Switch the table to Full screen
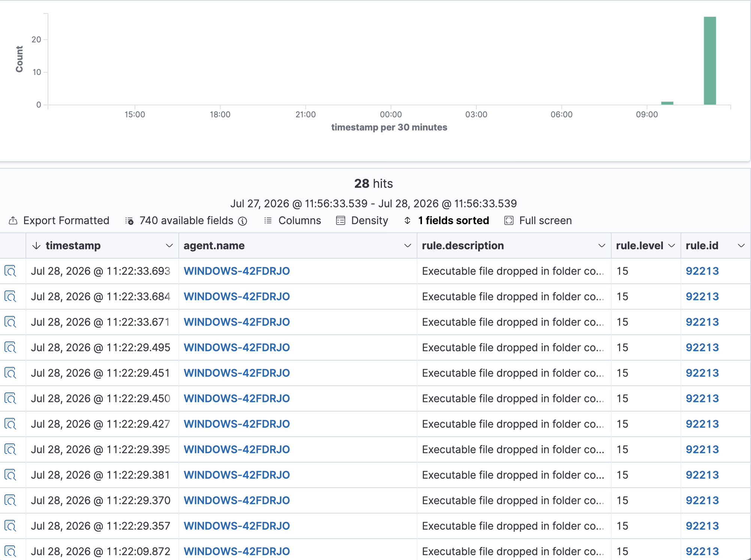The height and width of the screenshot is (560, 751). [x=538, y=221]
